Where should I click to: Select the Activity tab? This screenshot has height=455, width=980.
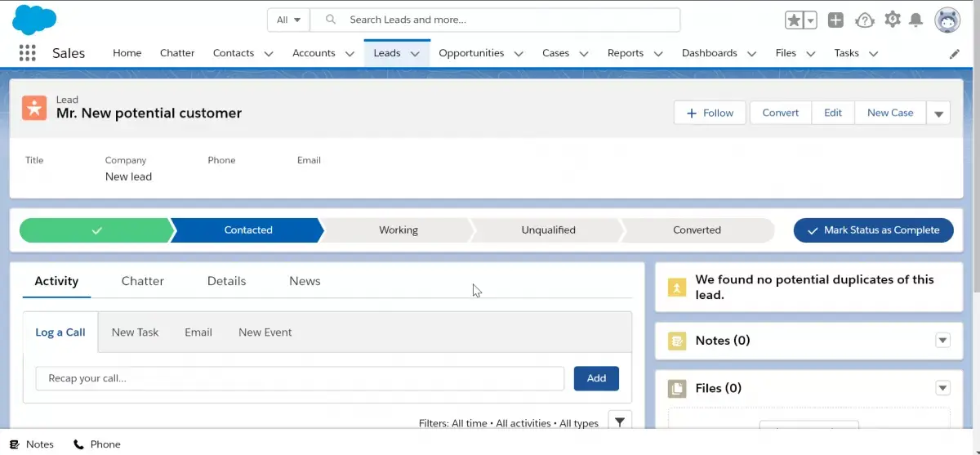click(56, 281)
